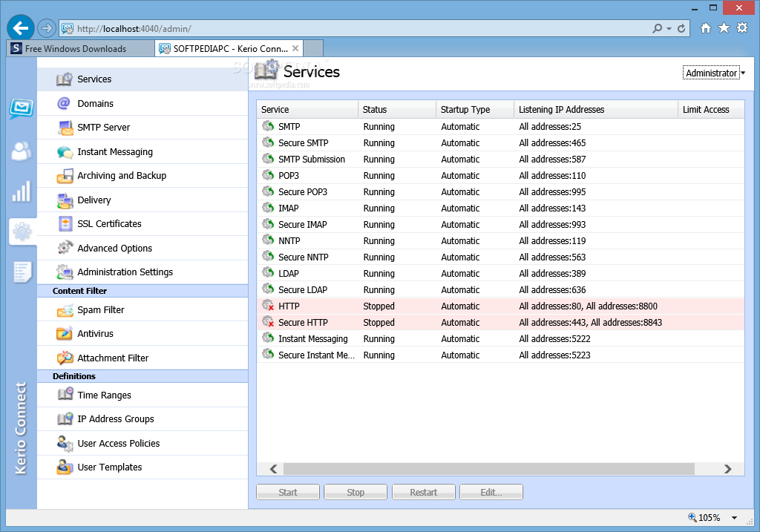Open the zoom level 105% dropdown arrow
The width and height of the screenshot is (760, 532).
tap(734, 518)
